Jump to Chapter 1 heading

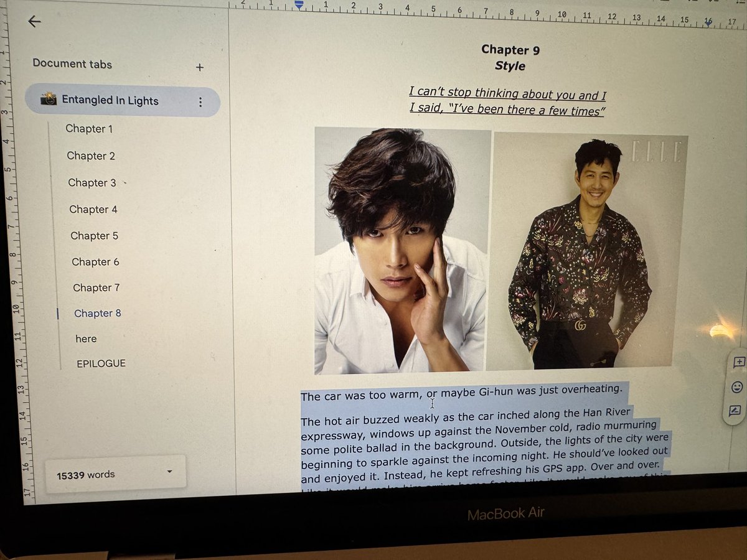click(x=89, y=129)
